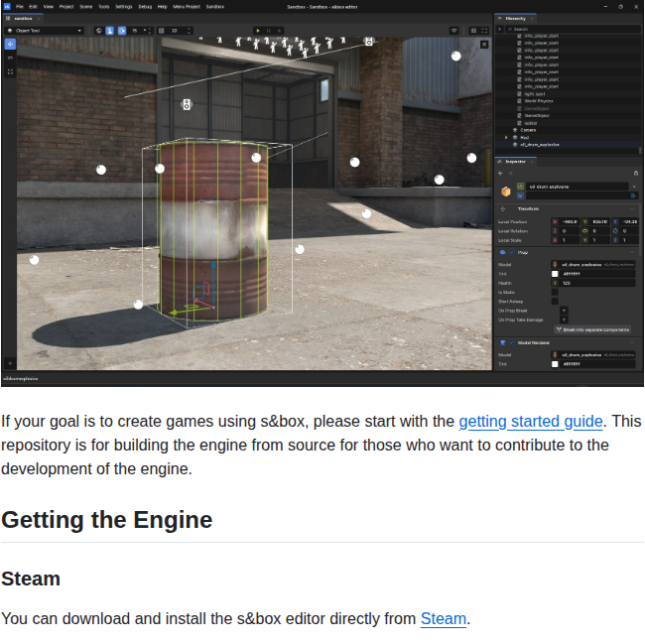Click the person icon next to the globe icon
Screen dimensions: 645x644
[x=110, y=31]
